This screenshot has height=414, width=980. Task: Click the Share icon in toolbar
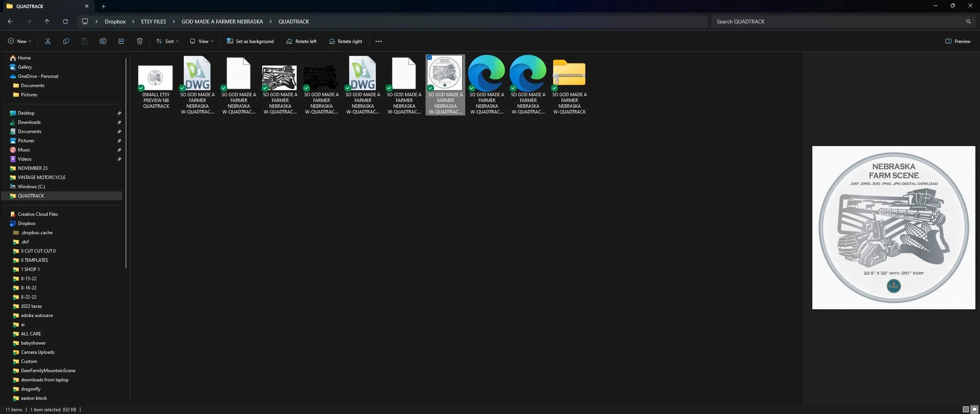(x=121, y=41)
